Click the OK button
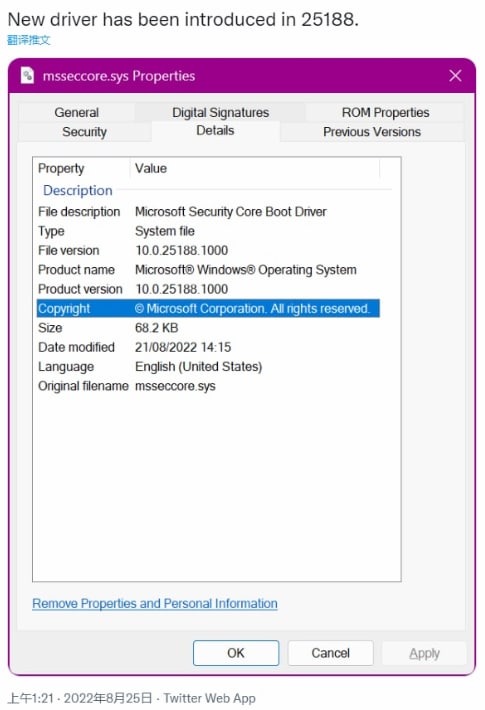 pyautogui.click(x=236, y=652)
